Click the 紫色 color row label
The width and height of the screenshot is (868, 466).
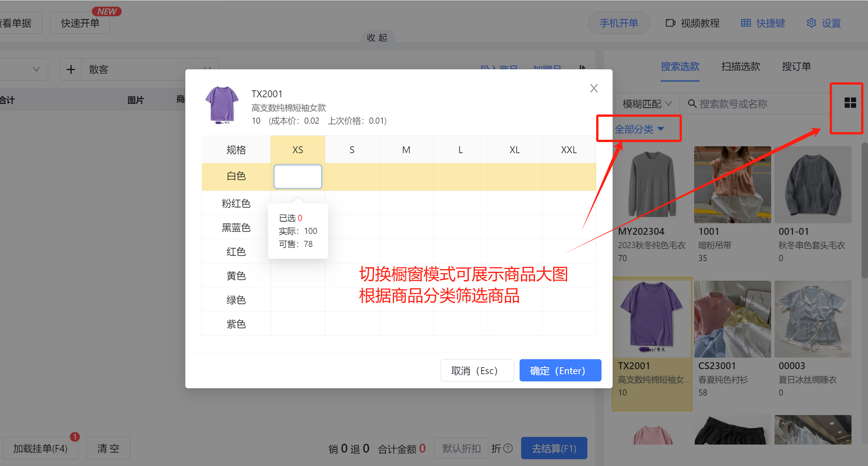(236, 324)
